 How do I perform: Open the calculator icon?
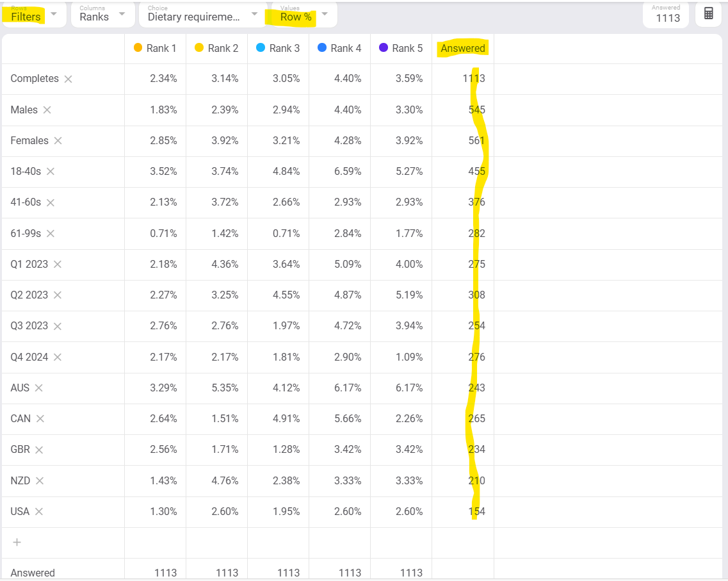click(708, 13)
